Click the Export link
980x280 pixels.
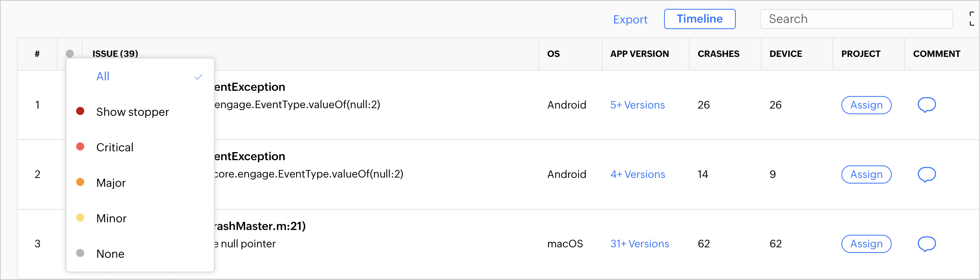(630, 19)
